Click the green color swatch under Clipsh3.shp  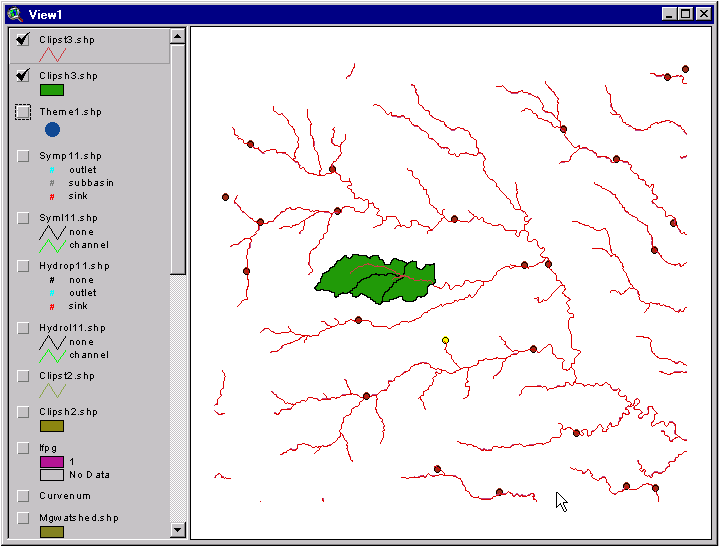(x=52, y=90)
